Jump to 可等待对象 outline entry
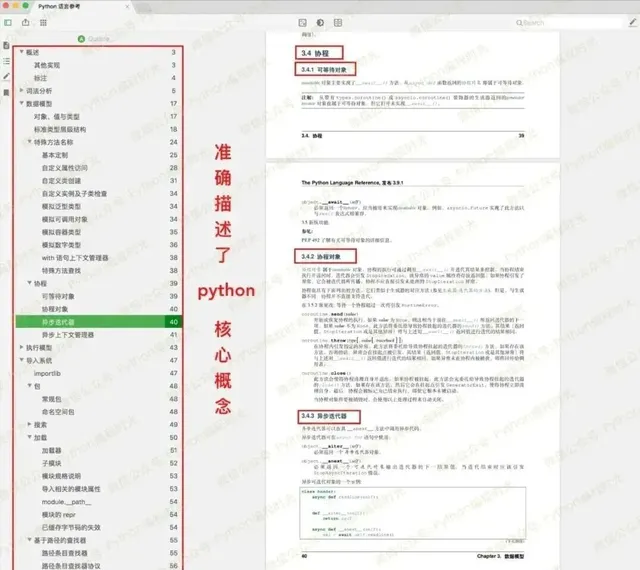 (x=58, y=296)
